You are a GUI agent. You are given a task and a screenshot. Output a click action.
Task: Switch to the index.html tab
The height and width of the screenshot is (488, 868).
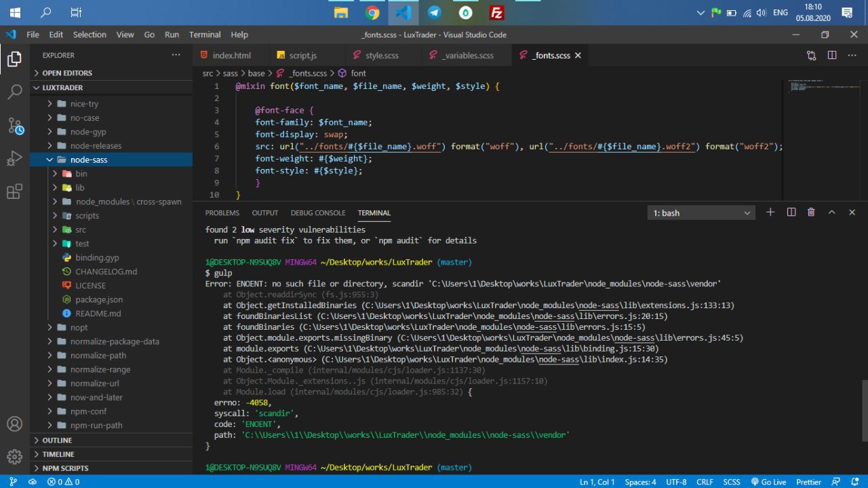tap(231, 56)
